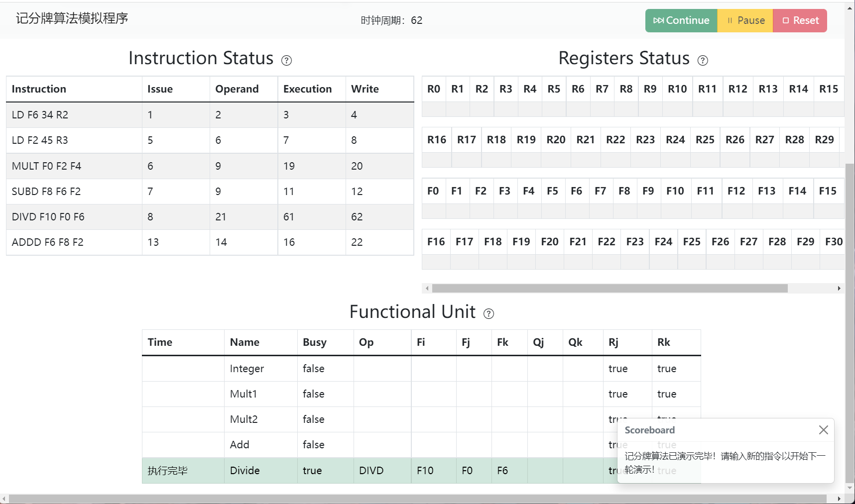Select the MULT F0 F2 F4 instruction
855x504 pixels.
[46, 166]
